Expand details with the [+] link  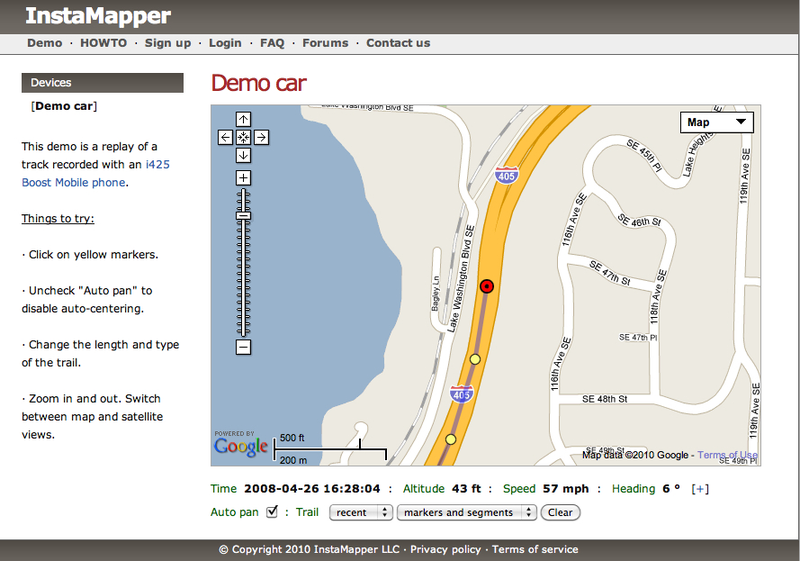pos(700,489)
